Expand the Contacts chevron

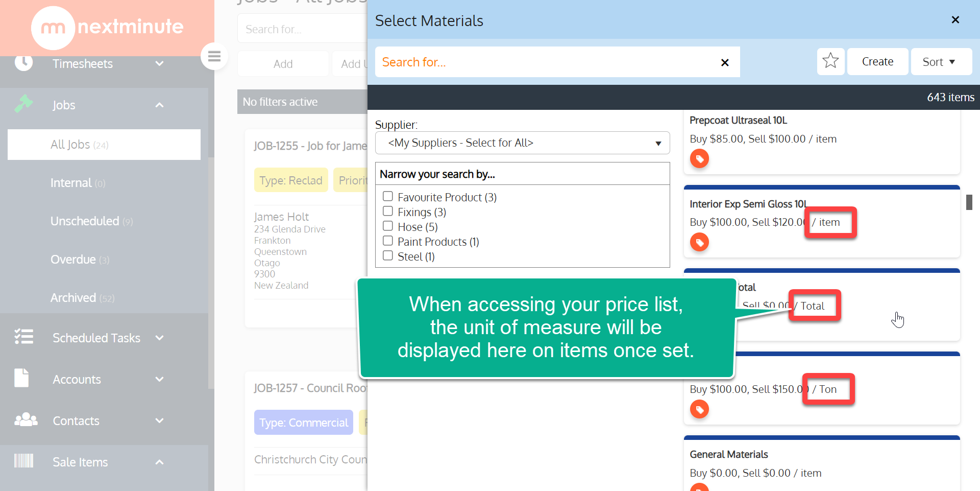pyautogui.click(x=159, y=420)
